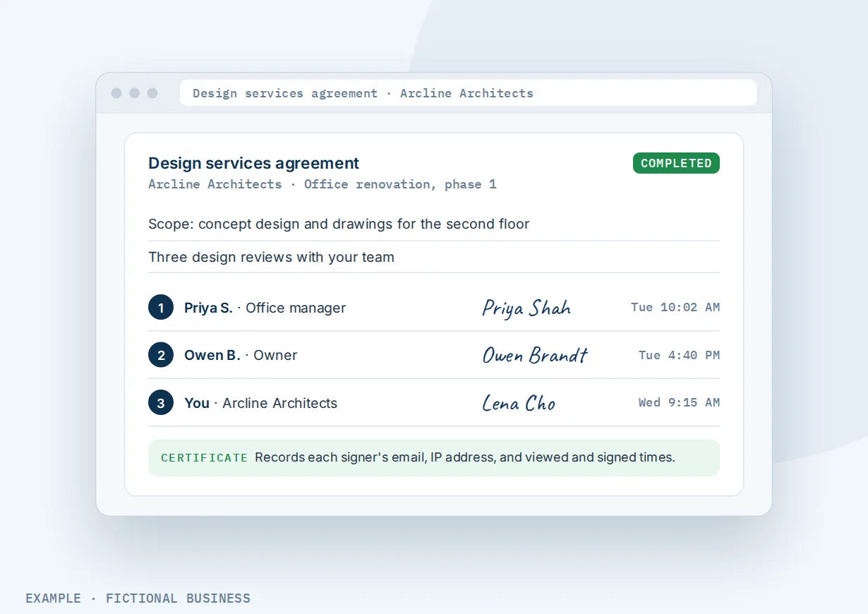
Task: Click the first gray window control dot
Action: tap(116, 93)
